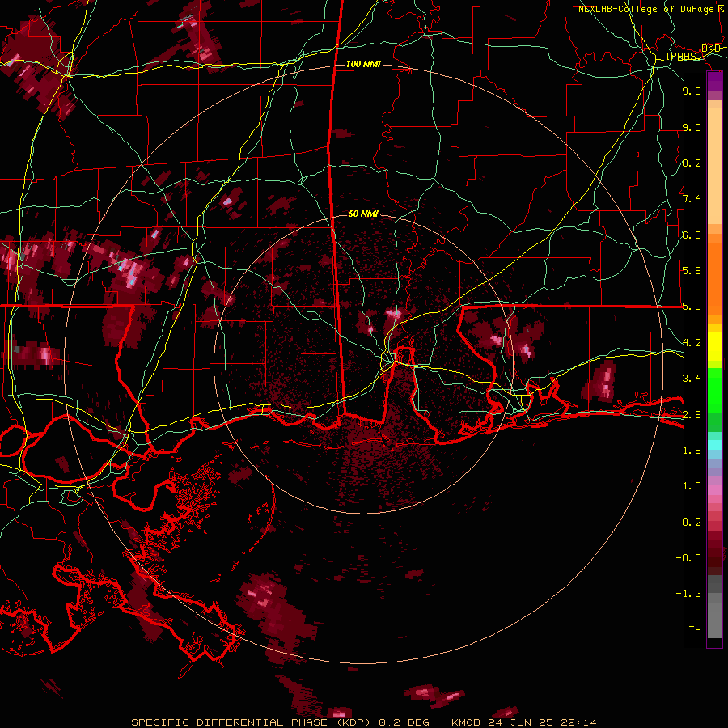The image size is (728, 728).
Task: Click the 1.0 value on the color scale
Action: tap(692, 486)
